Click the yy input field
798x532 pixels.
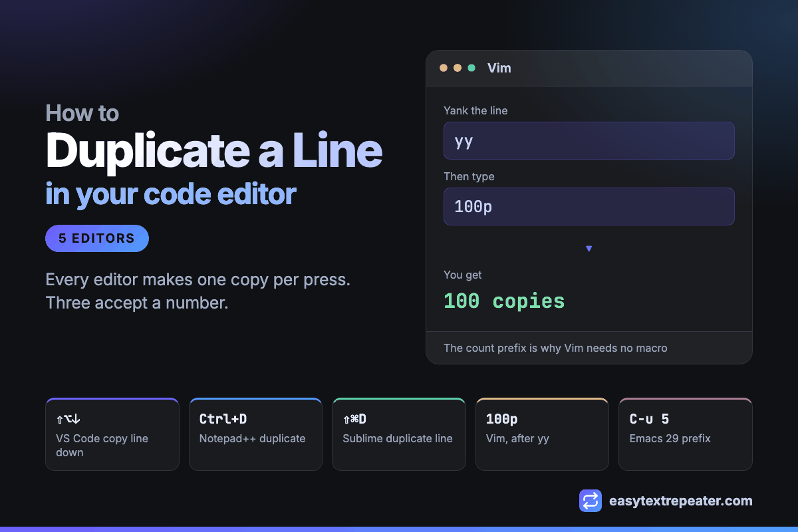pyautogui.click(x=589, y=140)
